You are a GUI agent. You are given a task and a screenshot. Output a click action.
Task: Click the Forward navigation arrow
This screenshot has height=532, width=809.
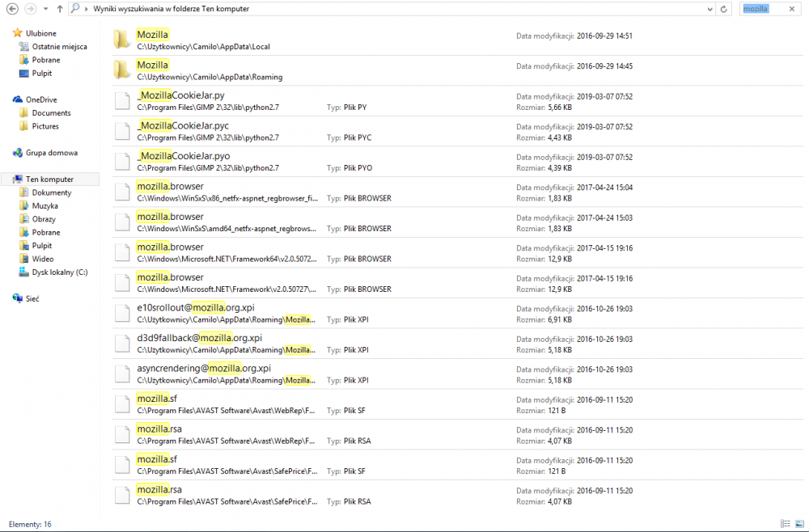[31, 9]
